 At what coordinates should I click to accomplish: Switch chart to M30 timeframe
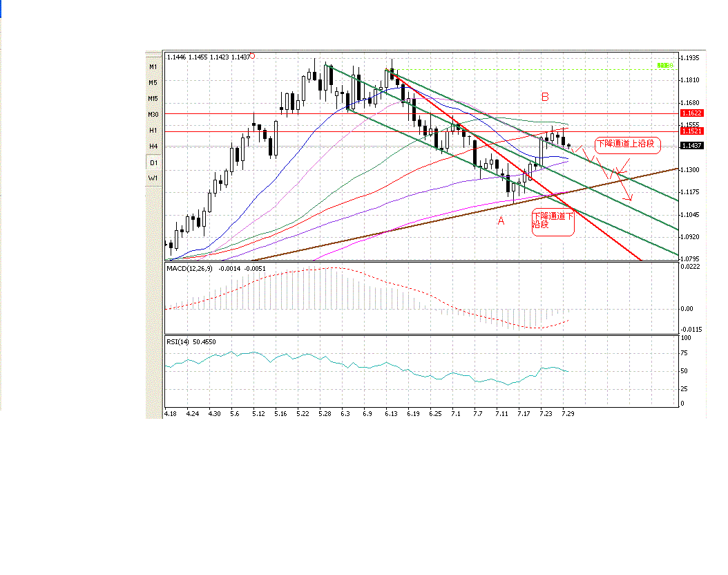(153, 114)
